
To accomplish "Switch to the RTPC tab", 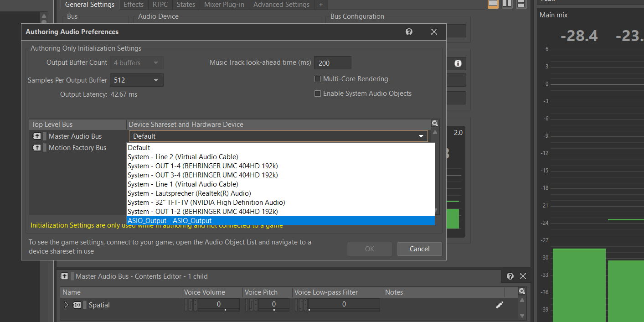I will (x=160, y=4).
